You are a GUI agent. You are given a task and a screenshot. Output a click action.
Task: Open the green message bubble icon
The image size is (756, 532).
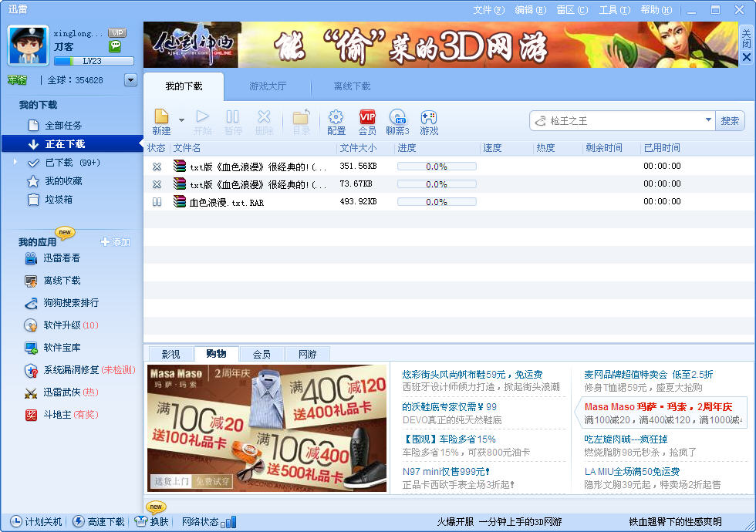pyautogui.click(x=115, y=46)
